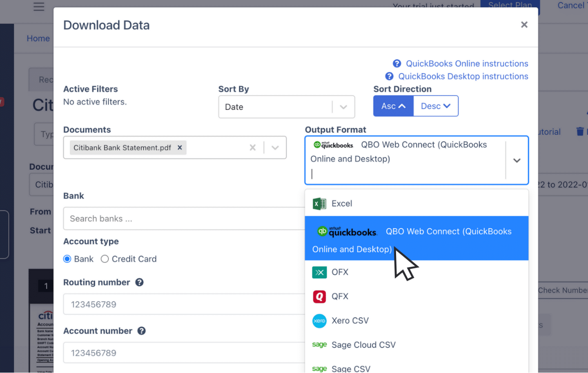Click the Routing number help icon

pos(139,282)
